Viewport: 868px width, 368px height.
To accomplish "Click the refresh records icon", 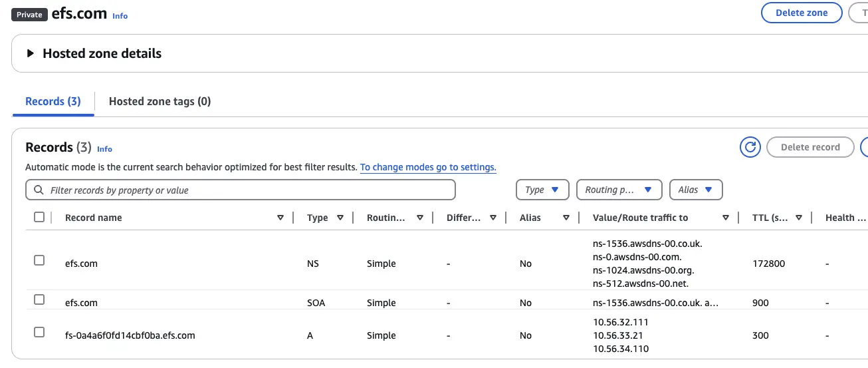I will pyautogui.click(x=750, y=147).
